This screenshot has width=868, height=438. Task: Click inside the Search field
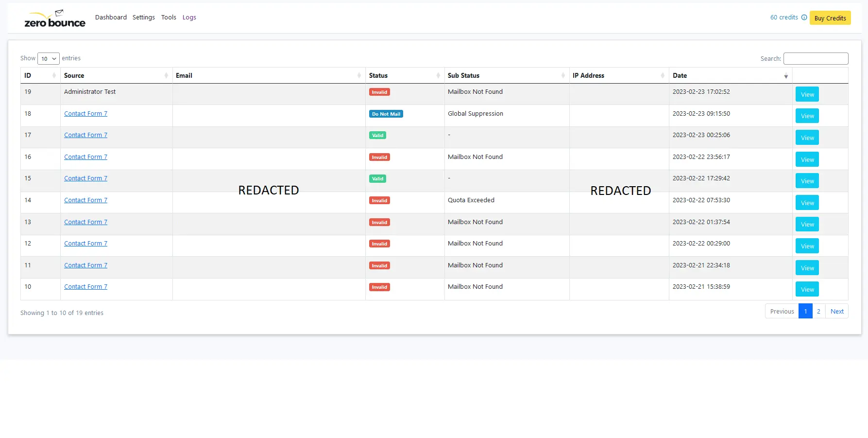[x=816, y=58]
